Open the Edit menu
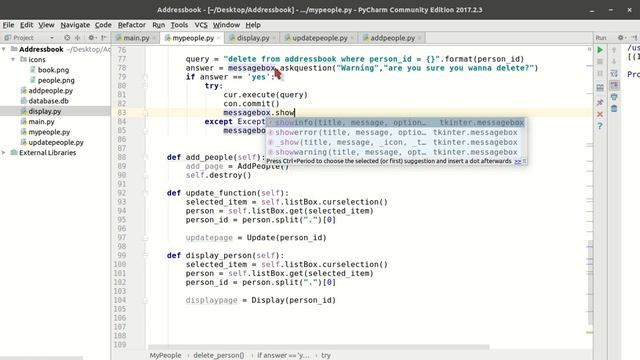The image size is (640, 360). [x=27, y=25]
